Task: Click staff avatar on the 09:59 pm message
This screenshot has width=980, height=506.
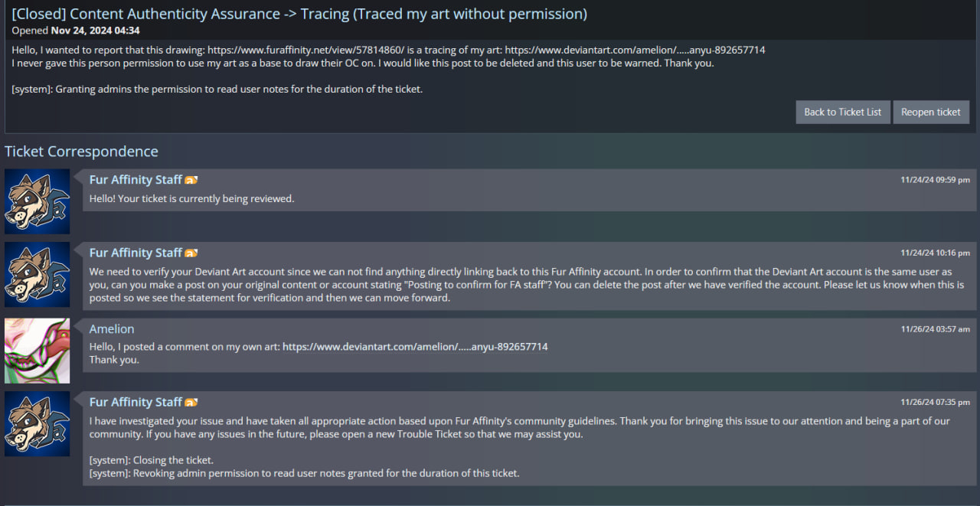Action: point(37,201)
